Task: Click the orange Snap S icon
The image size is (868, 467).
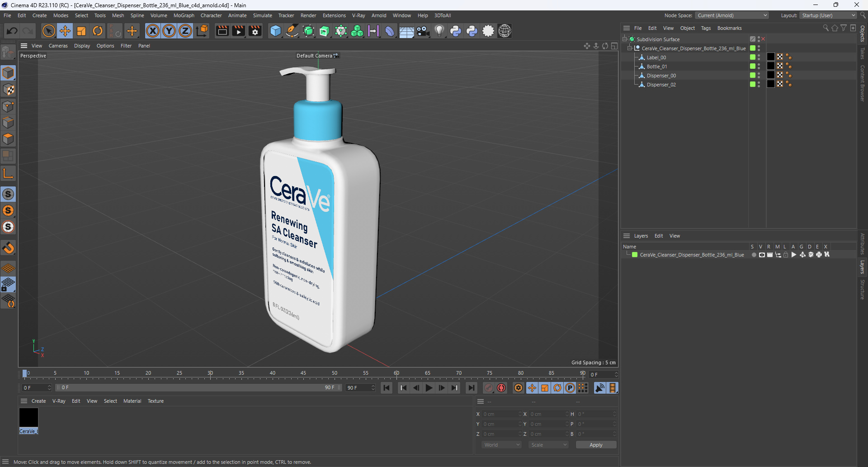Action: [8, 210]
